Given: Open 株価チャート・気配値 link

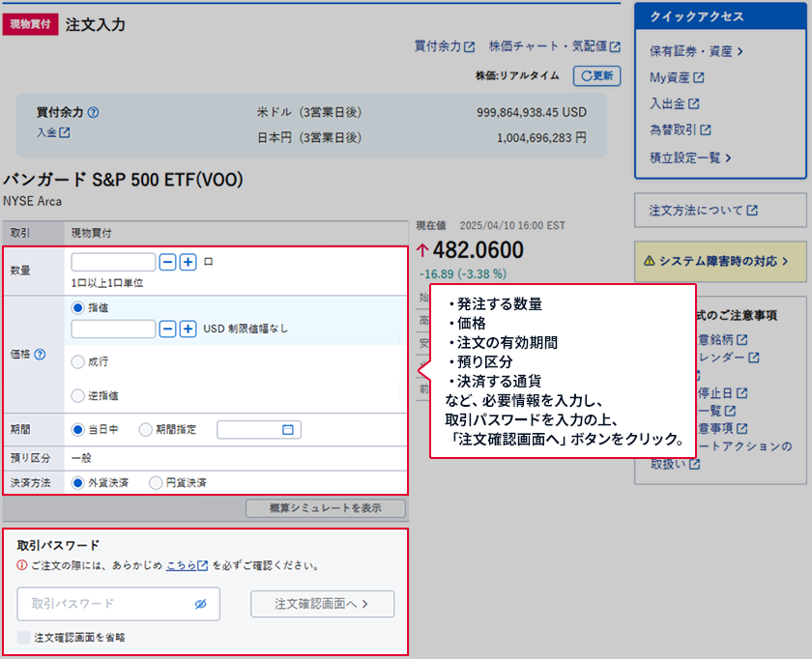Looking at the screenshot, I should coord(555,46).
